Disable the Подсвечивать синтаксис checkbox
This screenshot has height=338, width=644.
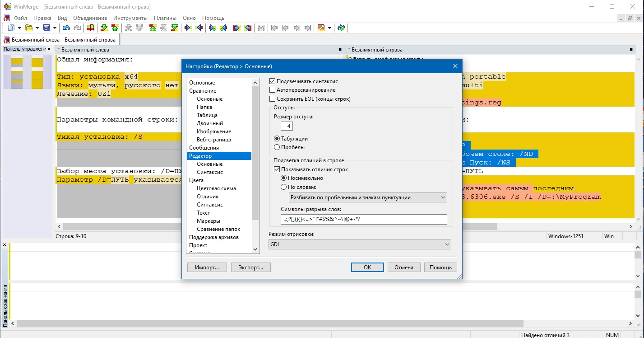click(x=272, y=81)
